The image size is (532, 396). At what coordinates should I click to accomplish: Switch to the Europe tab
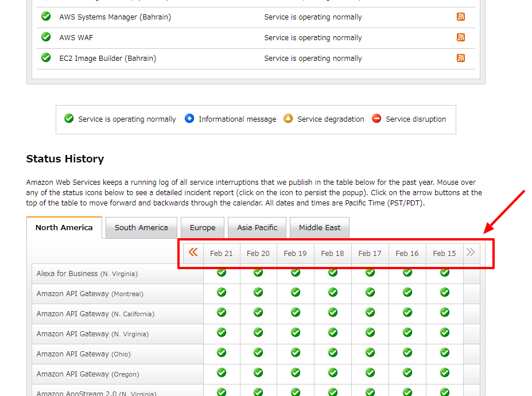point(203,228)
